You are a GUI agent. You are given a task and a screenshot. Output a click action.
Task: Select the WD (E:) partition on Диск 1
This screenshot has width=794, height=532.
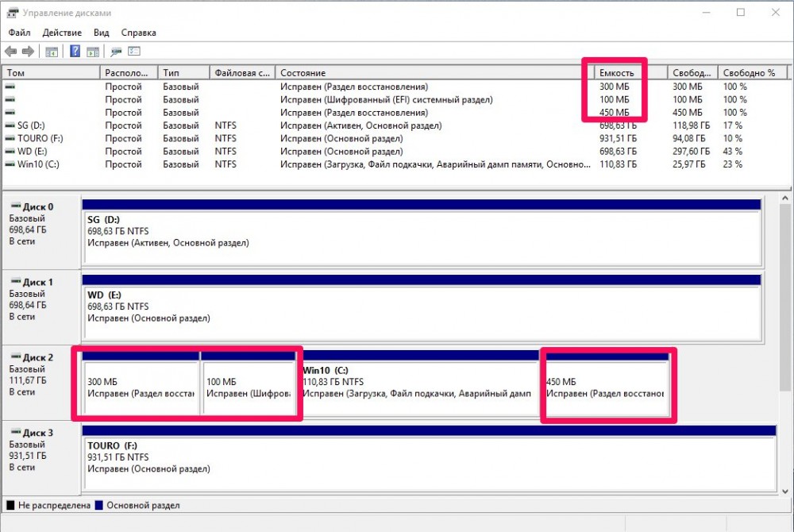[x=422, y=308]
